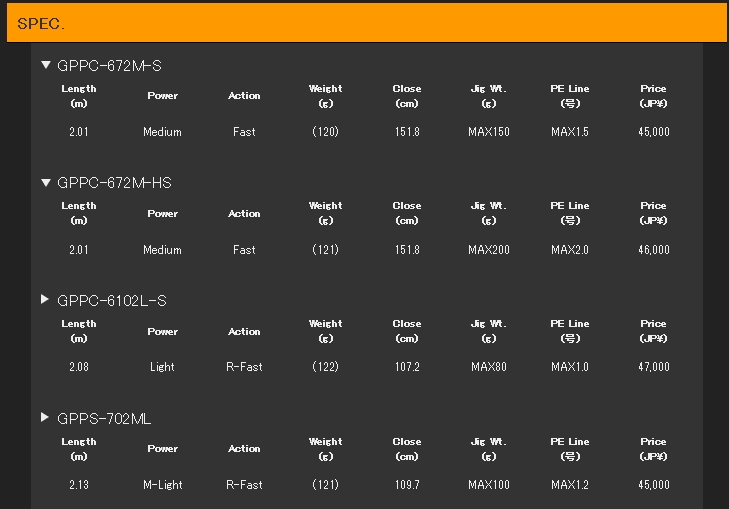The width and height of the screenshot is (729, 509).
Task: Select the GPPC-672M-HS model title
Action: pos(114,183)
